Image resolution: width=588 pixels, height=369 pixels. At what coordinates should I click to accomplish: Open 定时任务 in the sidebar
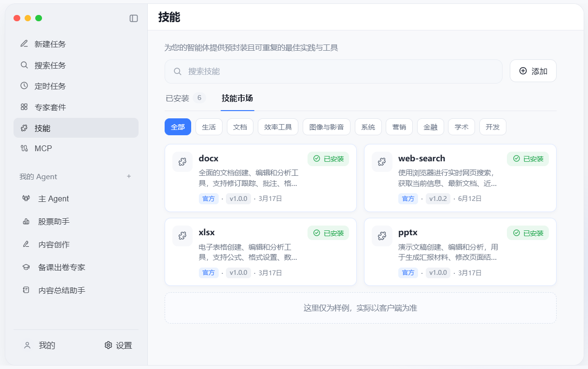click(x=76, y=86)
